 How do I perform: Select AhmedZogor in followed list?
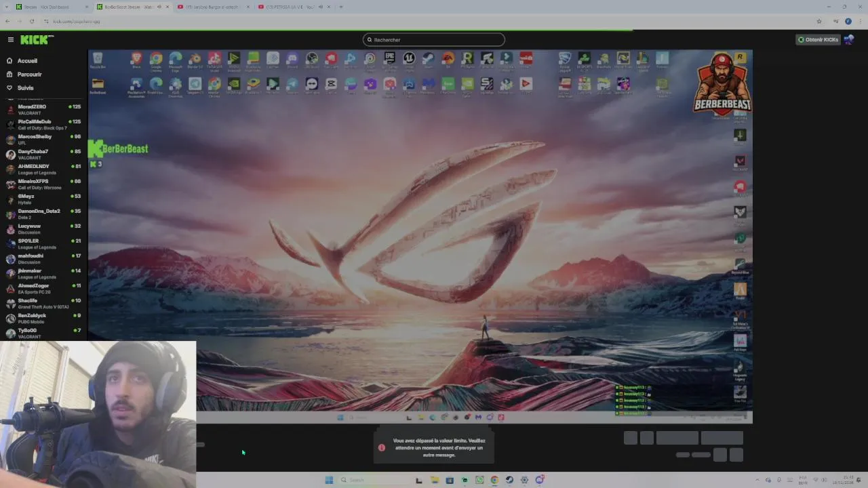[43, 289]
